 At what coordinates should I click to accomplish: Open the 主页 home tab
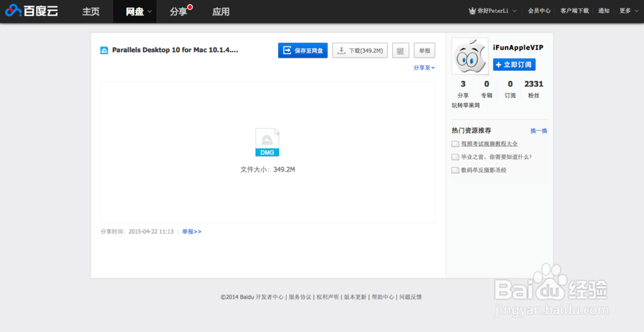(91, 12)
